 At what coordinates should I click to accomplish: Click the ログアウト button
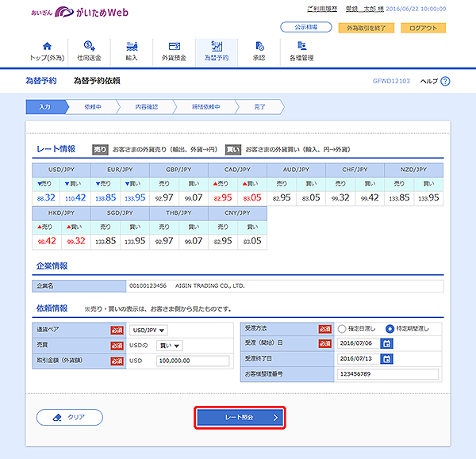coord(423,28)
